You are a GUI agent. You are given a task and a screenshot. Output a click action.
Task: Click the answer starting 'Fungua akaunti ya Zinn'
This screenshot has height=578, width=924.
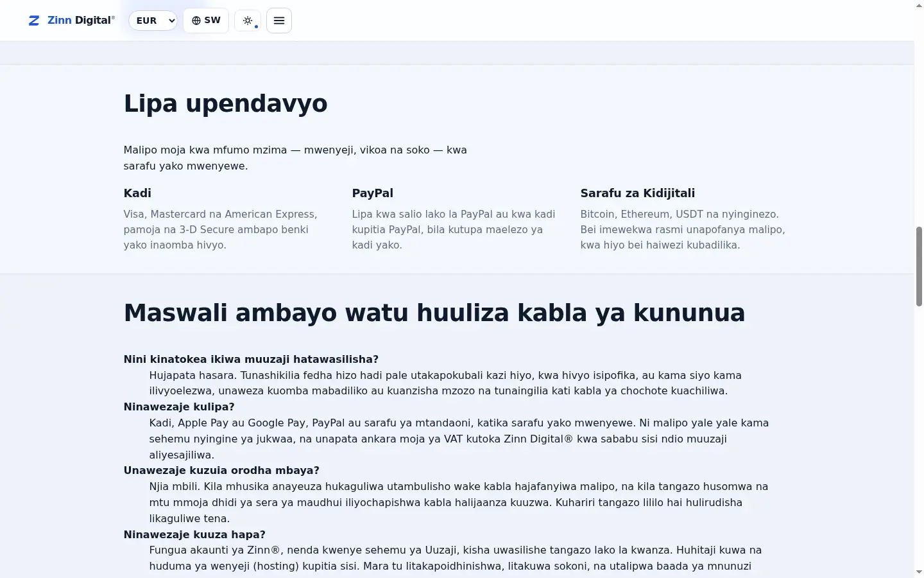click(456, 558)
